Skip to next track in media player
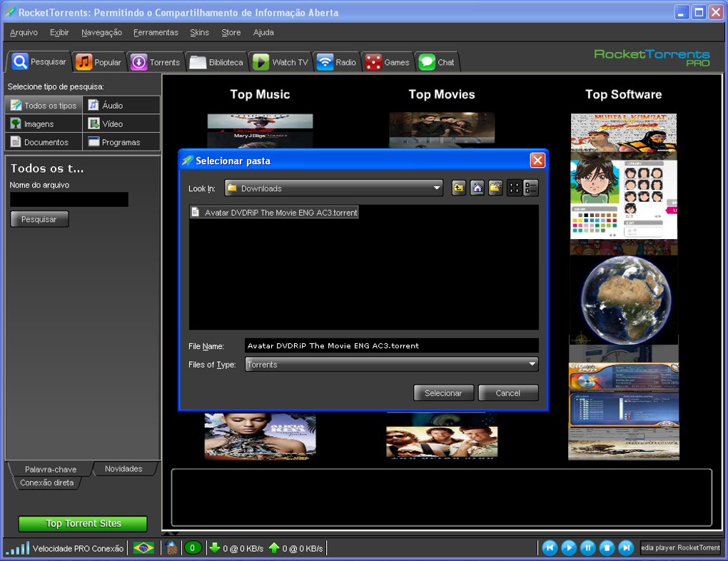The image size is (728, 561). [x=625, y=548]
